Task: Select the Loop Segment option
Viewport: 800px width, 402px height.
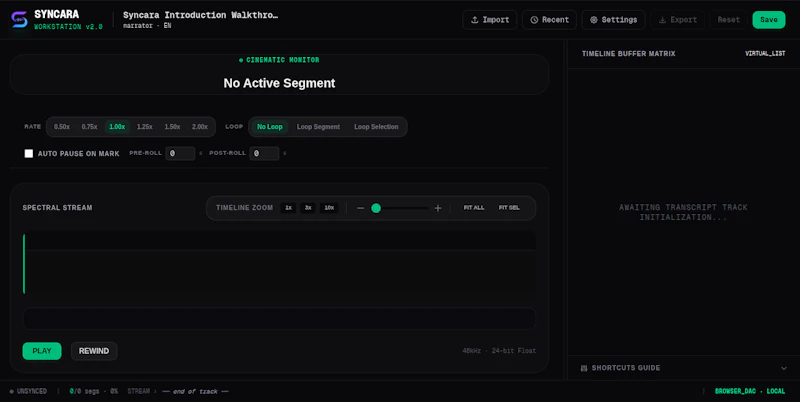Action: tap(318, 127)
